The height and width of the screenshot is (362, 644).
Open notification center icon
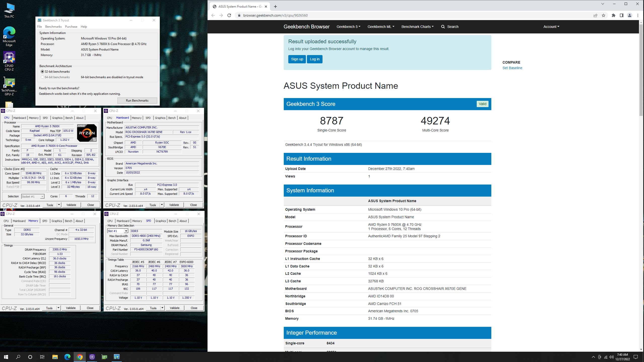point(636,357)
